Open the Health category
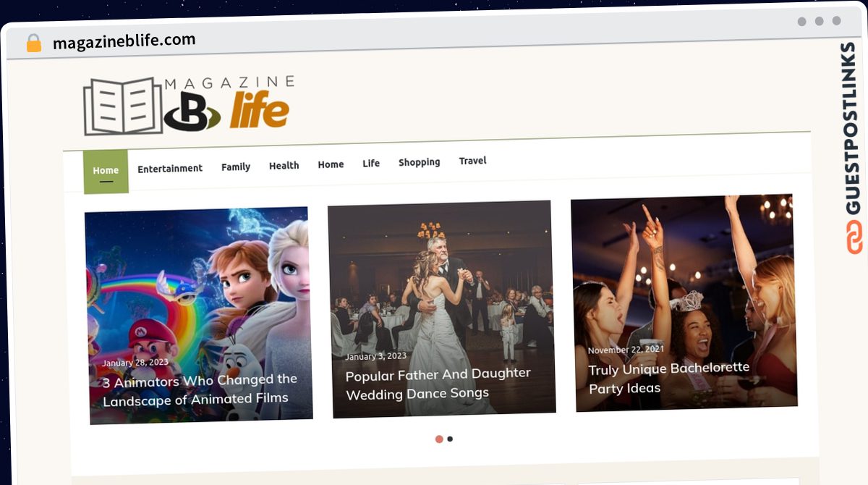The width and height of the screenshot is (868, 485). pos(284,166)
